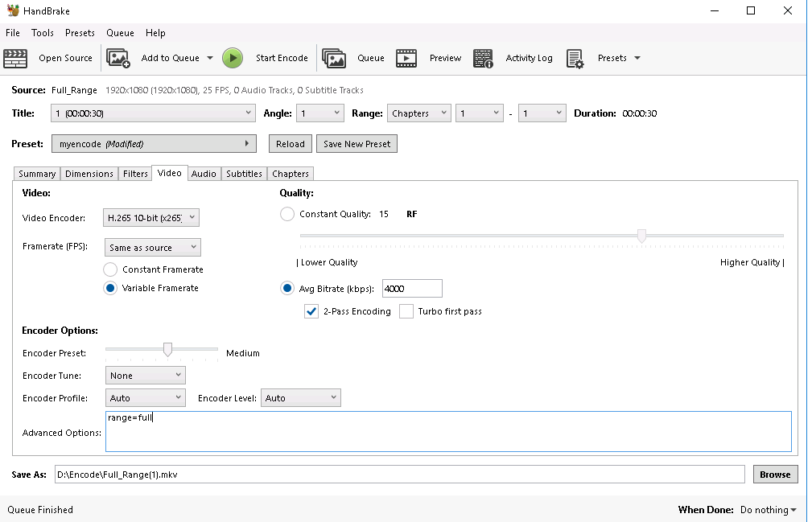812x522 pixels.
Task: Open the Encoder Profile dropdown
Action: click(145, 398)
